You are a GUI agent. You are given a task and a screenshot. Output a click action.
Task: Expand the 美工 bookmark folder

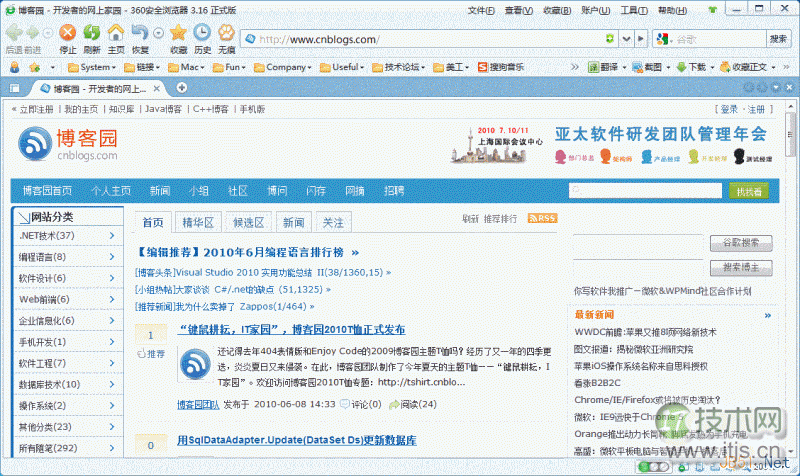pos(451,67)
